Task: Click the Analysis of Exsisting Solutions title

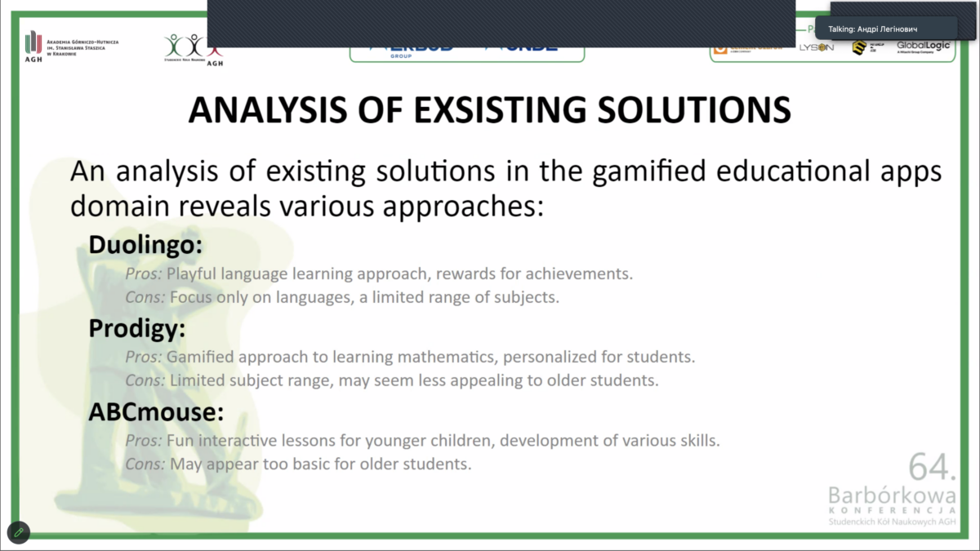Action: tap(489, 110)
